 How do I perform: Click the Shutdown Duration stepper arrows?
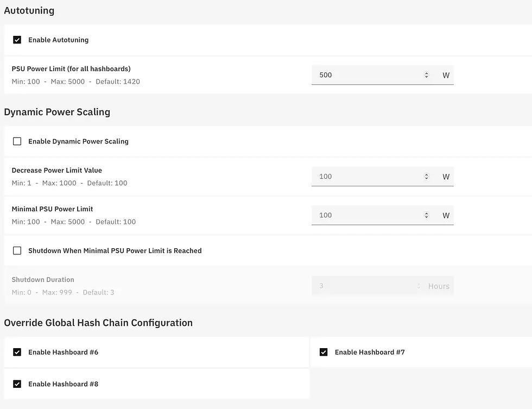[419, 286]
